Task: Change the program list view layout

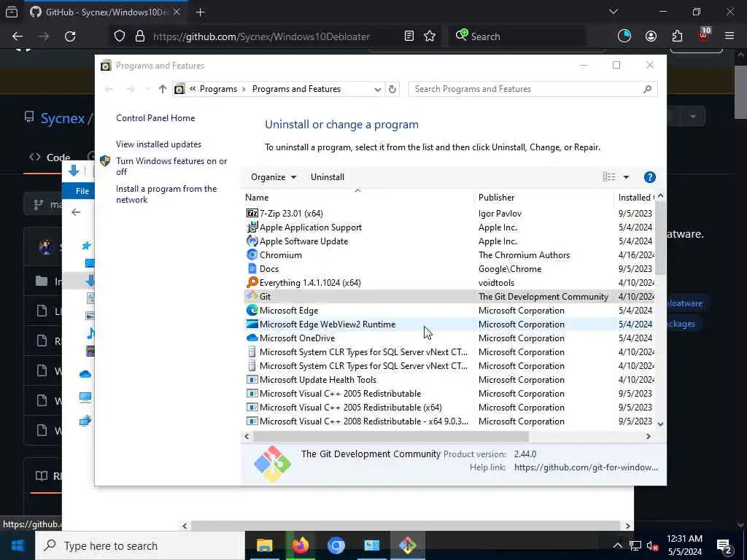Action: (609, 177)
